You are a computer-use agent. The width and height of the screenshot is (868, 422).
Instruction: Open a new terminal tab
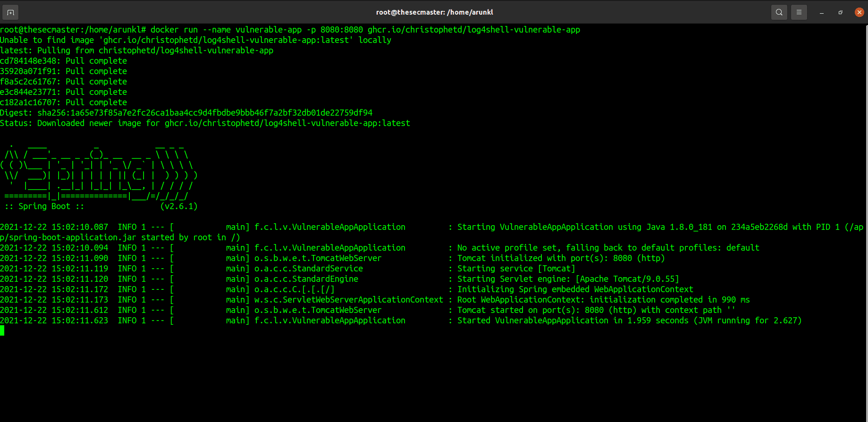10,12
